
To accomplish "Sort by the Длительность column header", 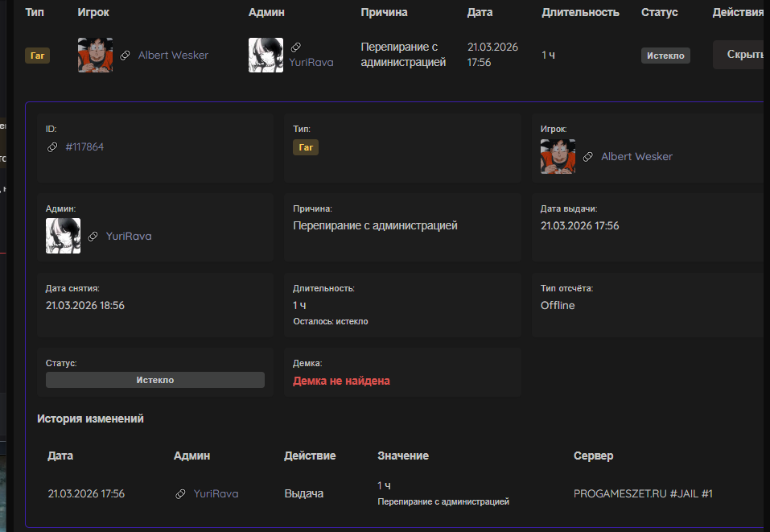I will tap(580, 13).
